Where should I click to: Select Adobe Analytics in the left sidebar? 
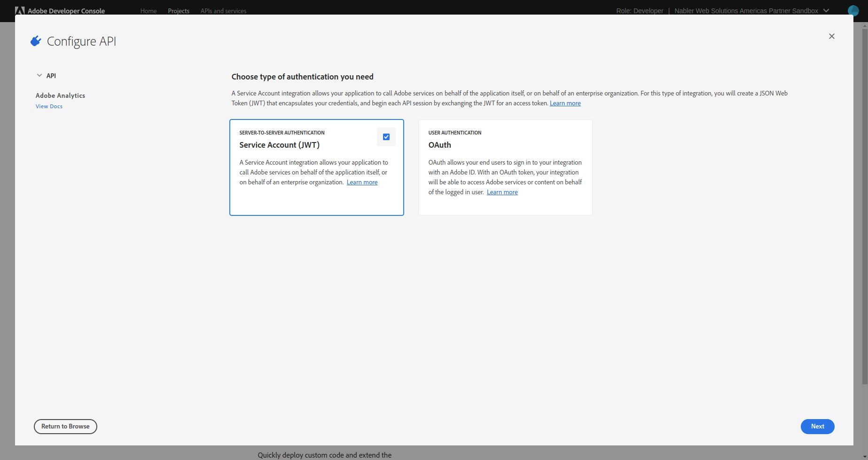tap(60, 95)
